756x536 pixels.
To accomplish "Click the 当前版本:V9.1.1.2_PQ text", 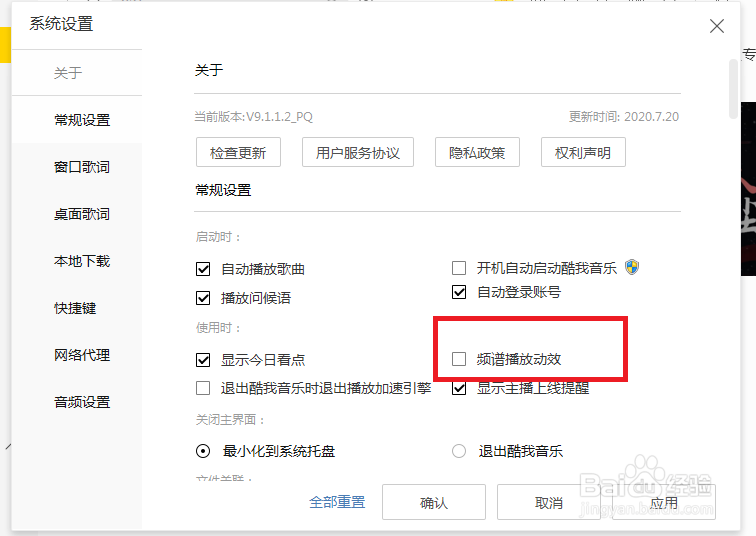I will pos(254,117).
